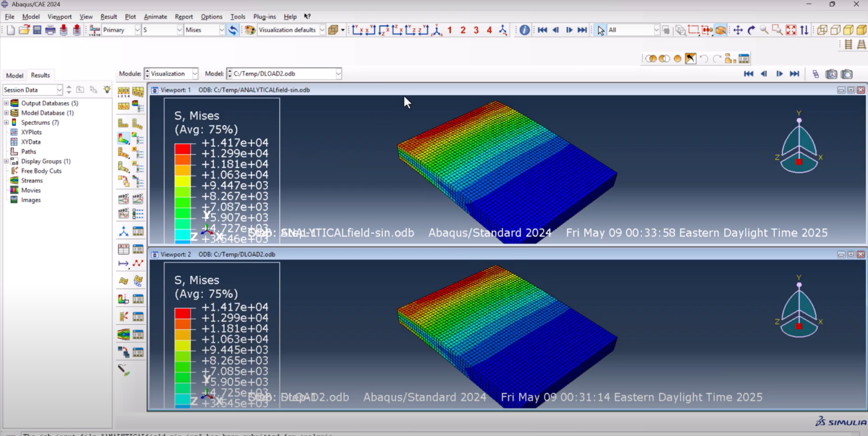868x436 pixels.
Task: Open the Result menu
Action: [108, 16]
